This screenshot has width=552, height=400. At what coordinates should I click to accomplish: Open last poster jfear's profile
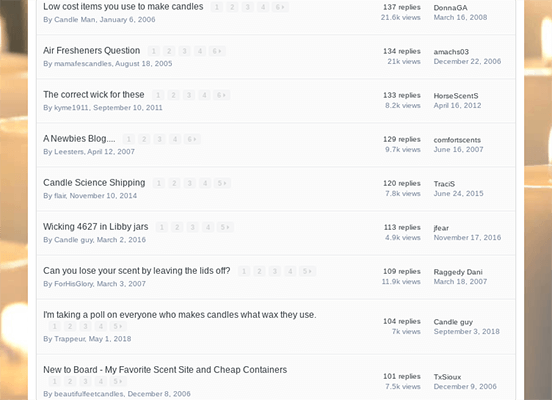441,228
